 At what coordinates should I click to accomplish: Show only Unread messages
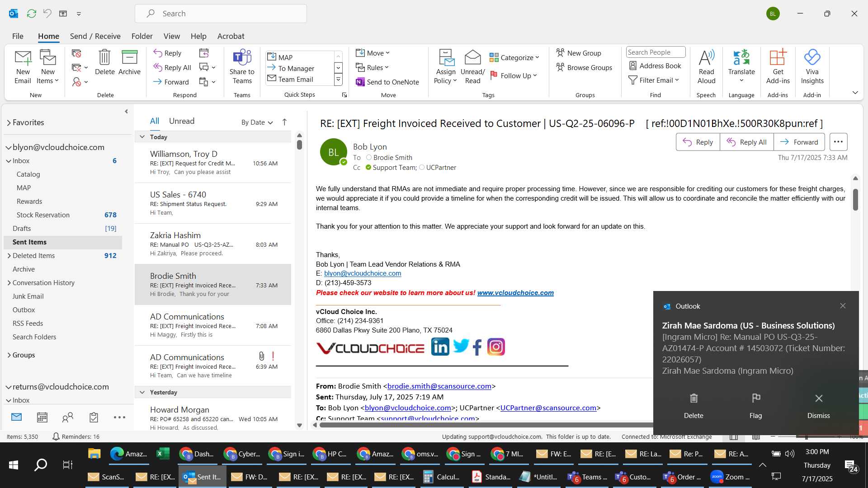coord(182,121)
